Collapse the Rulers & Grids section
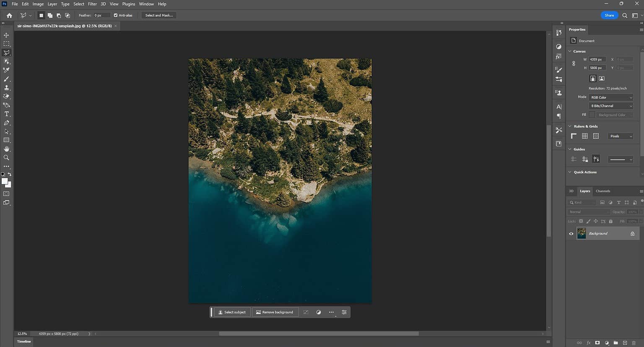Image resolution: width=644 pixels, height=347 pixels. coord(570,126)
